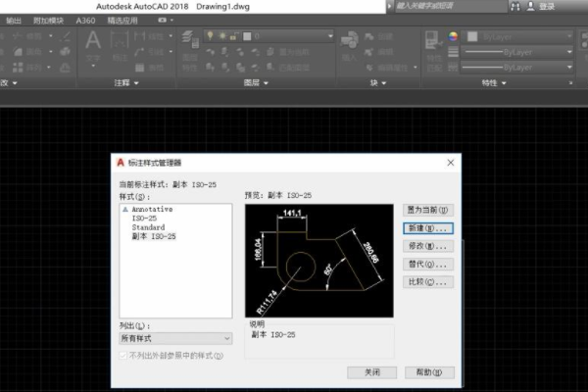Click the large Text (A) tool icon
Image resolution: width=588 pixels, height=392 pixels.
95,42
